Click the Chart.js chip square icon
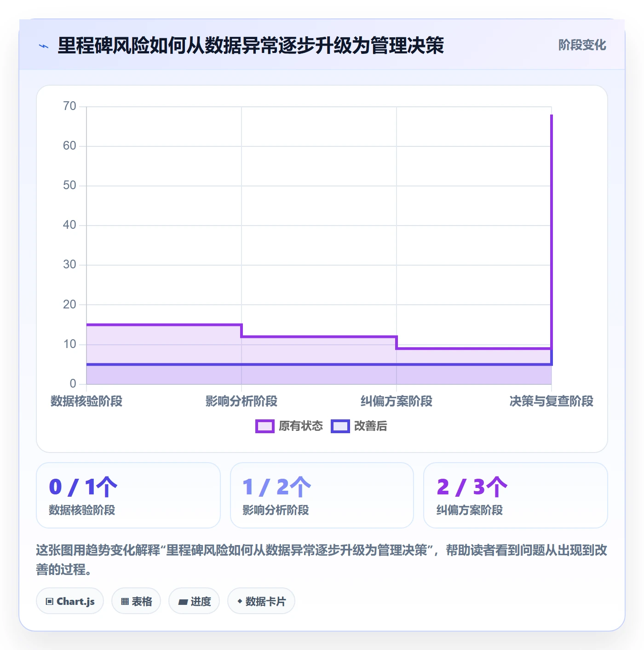Image resolution: width=644 pixels, height=650 pixels. 50,602
